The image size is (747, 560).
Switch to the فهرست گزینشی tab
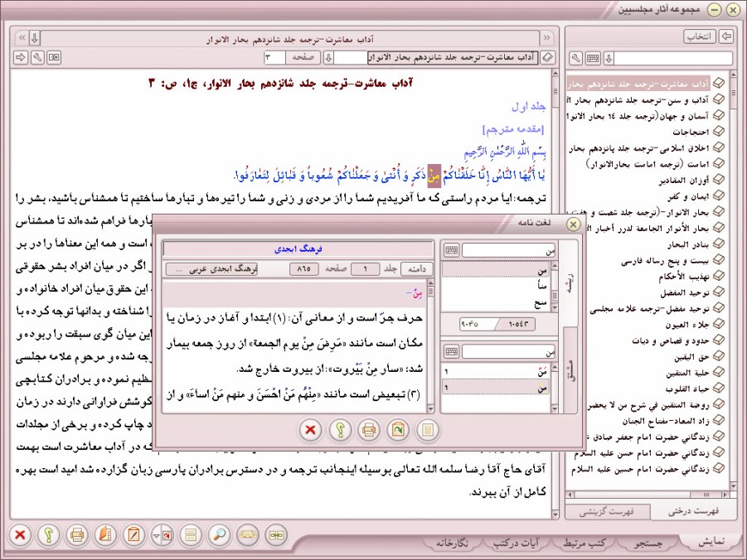(607, 512)
